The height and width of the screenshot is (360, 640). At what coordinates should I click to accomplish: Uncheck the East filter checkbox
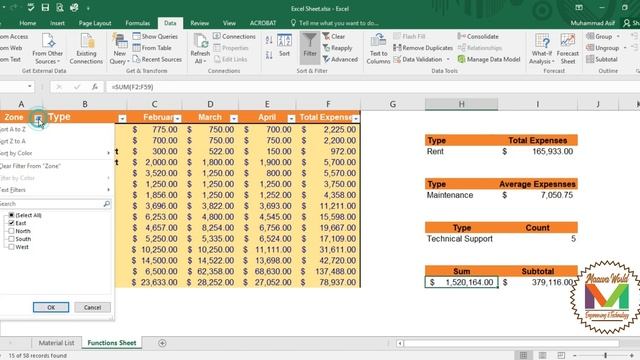[x=11, y=223]
